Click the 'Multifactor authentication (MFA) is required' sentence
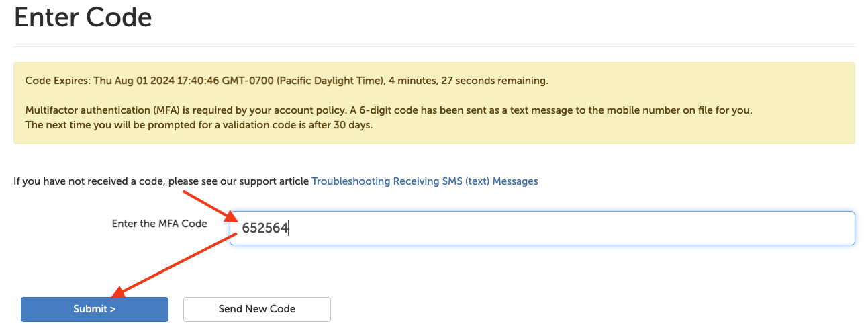The height and width of the screenshot is (336, 868). coord(201,110)
